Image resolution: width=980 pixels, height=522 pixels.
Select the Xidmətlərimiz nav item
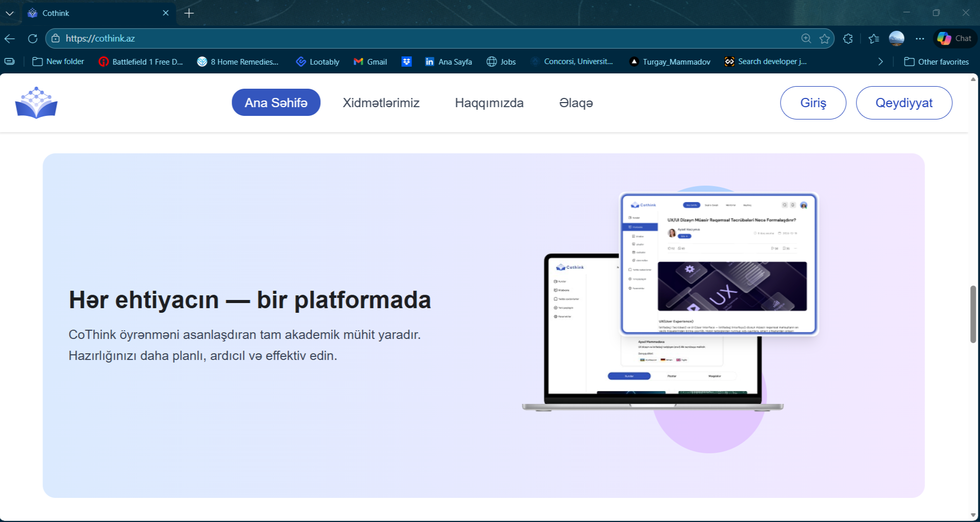tap(381, 103)
